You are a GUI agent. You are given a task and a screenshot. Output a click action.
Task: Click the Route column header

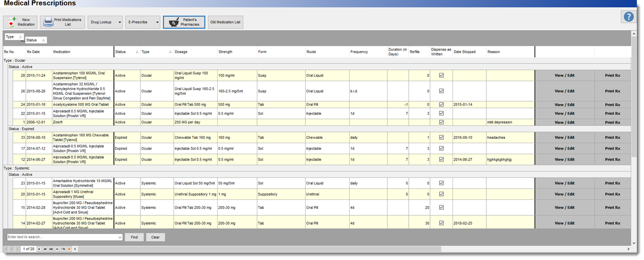(327, 52)
